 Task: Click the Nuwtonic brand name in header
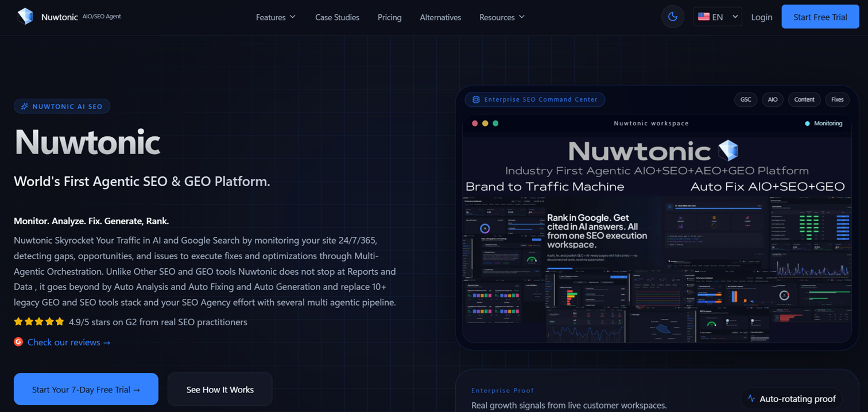click(59, 17)
